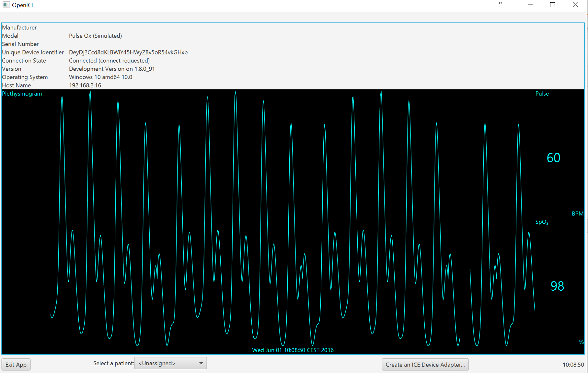
Task: Select the Pulse Ox (Simulated) model text
Action: (x=95, y=36)
